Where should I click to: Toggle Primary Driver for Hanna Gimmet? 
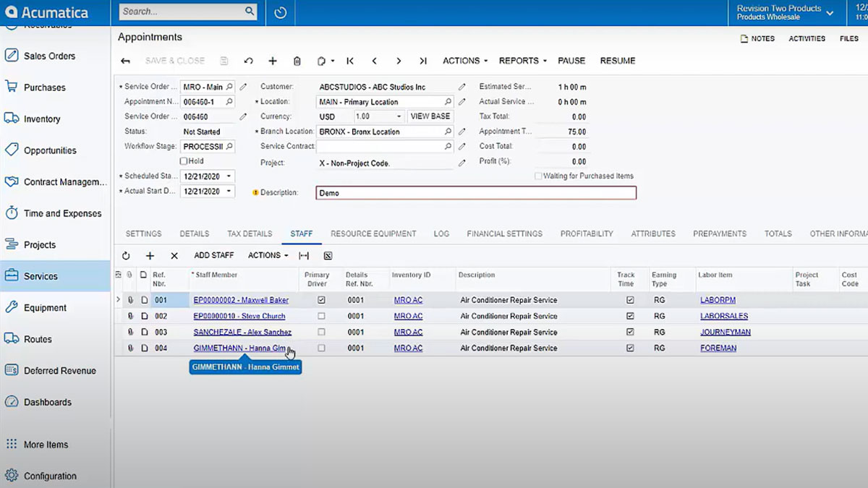321,348
